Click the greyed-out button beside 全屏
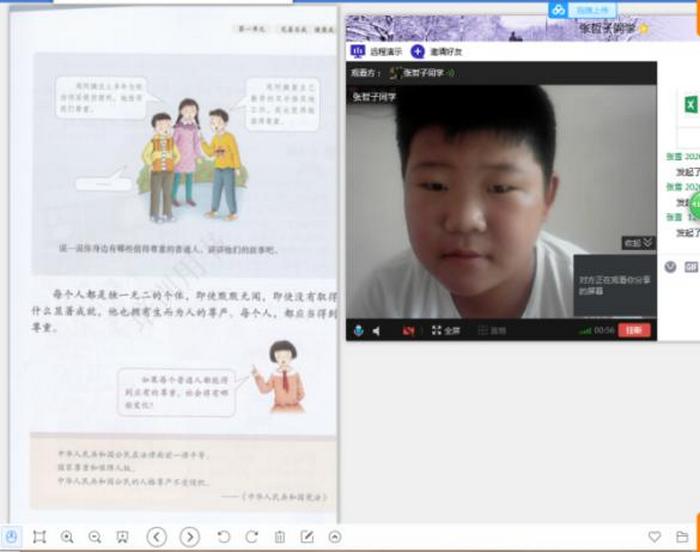The width and height of the screenshot is (700, 552). click(x=492, y=330)
